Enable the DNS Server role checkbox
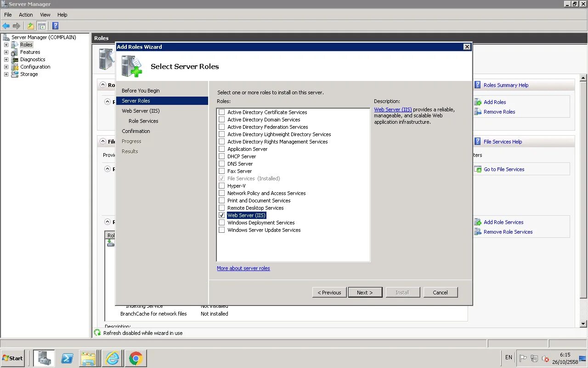This screenshot has width=588, height=368. click(x=222, y=164)
